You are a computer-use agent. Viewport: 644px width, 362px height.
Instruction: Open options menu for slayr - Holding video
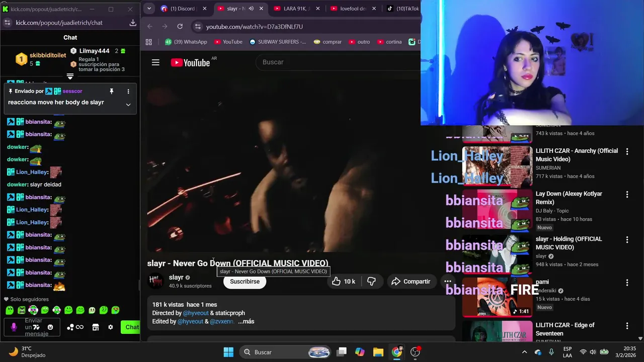pos(627,240)
